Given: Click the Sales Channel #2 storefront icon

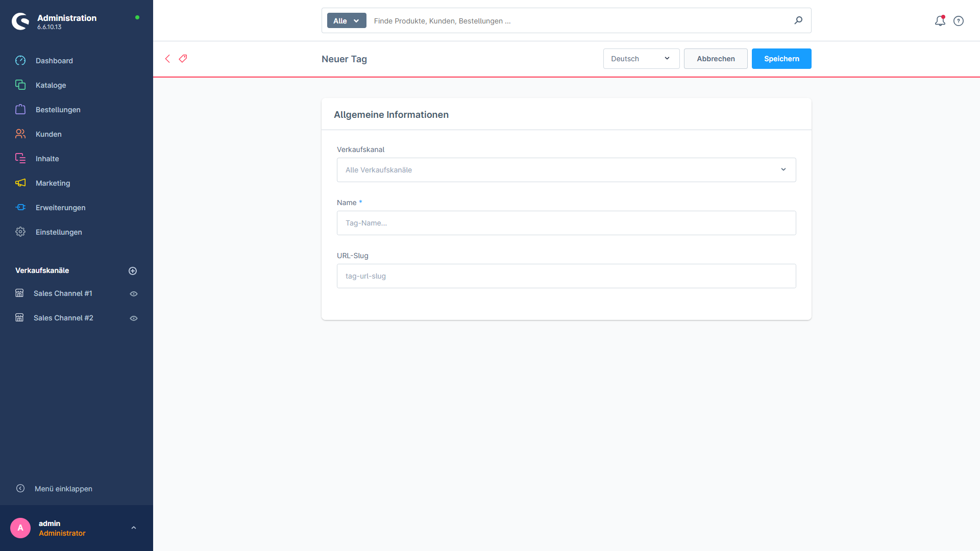Looking at the screenshot, I should tap(19, 318).
